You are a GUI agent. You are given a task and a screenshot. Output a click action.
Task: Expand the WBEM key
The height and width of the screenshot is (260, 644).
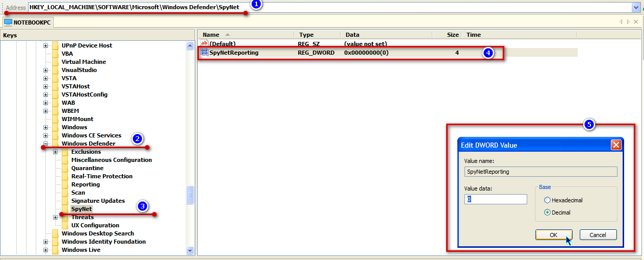45,111
